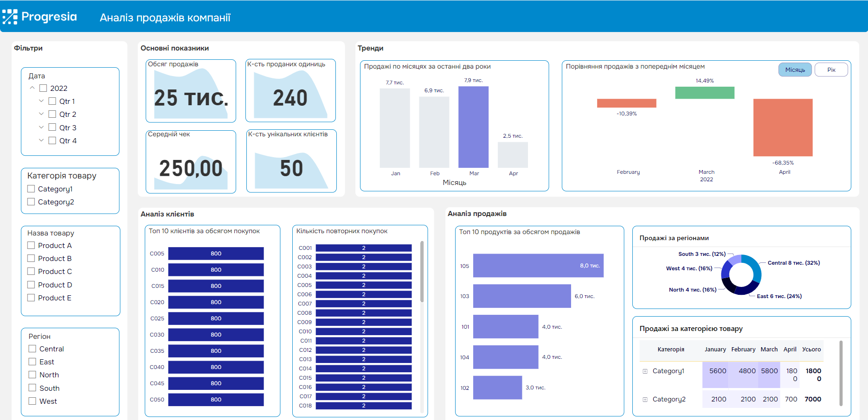Check the Product D filter

coord(31,285)
